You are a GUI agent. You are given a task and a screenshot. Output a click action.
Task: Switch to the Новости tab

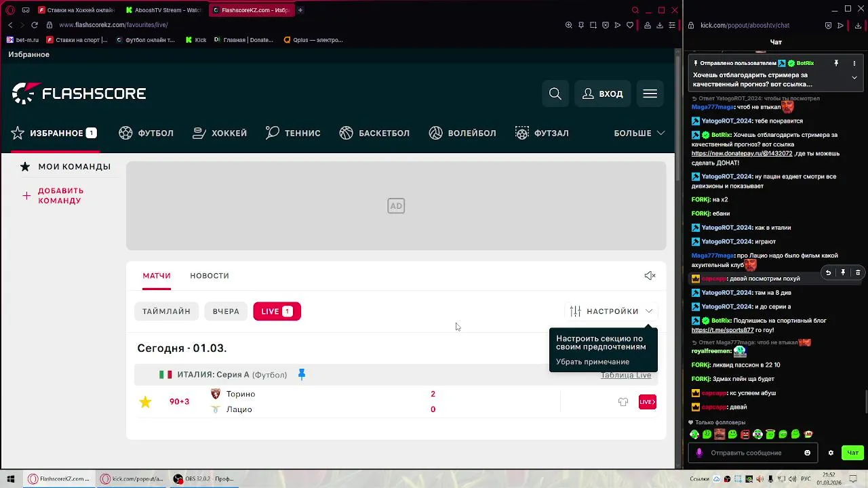[x=210, y=275]
